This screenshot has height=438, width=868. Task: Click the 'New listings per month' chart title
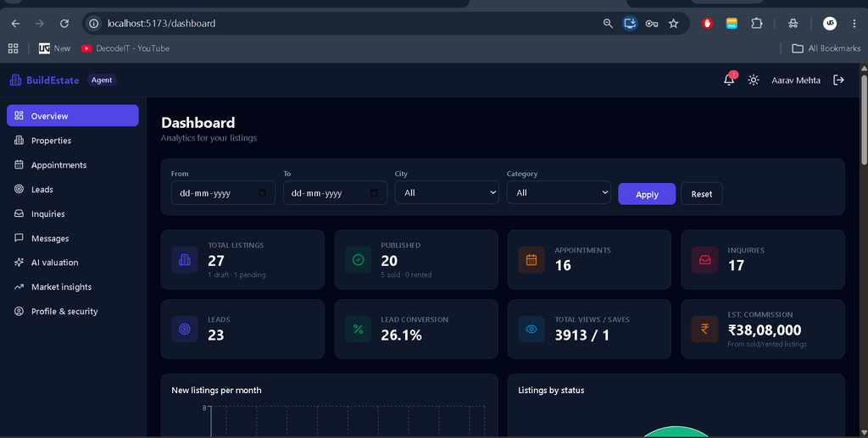216,391
